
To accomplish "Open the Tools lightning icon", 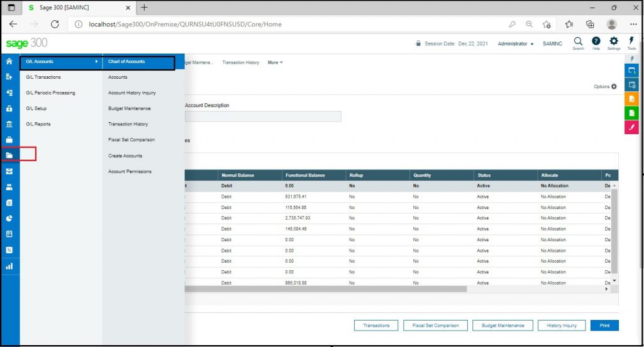I will click(x=631, y=43).
